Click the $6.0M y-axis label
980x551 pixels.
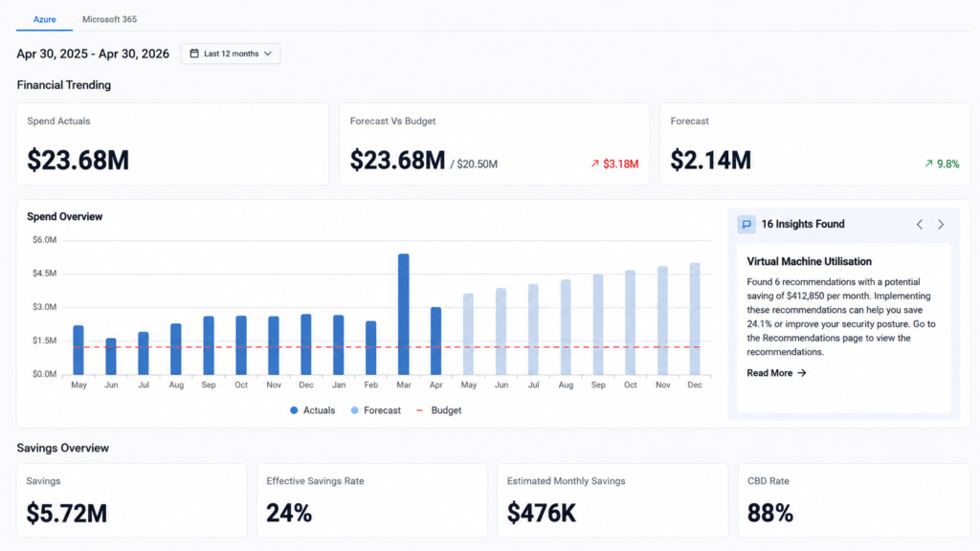click(x=44, y=240)
